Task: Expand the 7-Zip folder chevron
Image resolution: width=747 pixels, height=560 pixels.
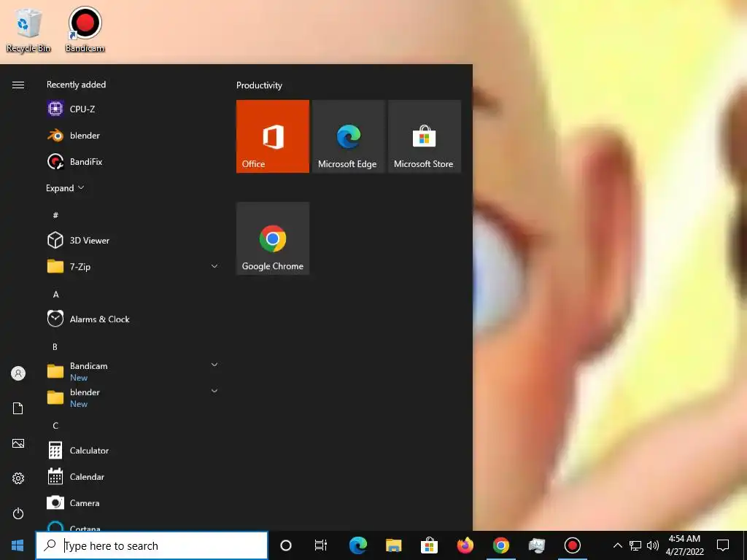Action: pyautogui.click(x=214, y=266)
